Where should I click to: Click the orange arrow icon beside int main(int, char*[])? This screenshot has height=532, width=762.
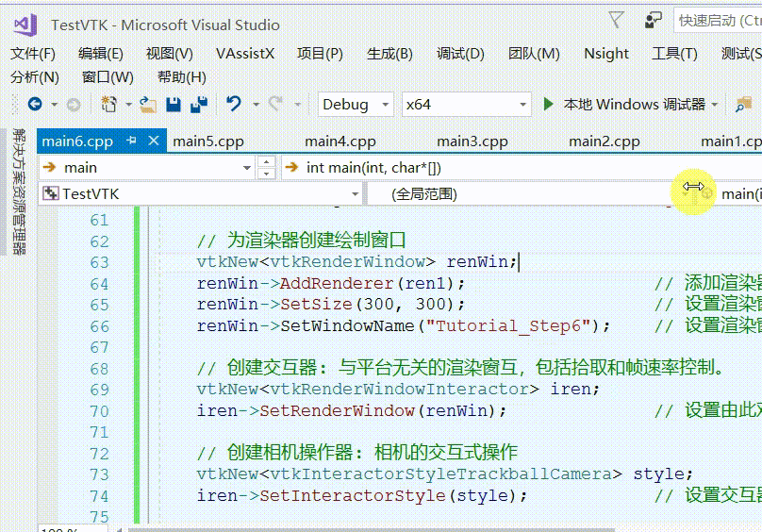tap(291, 167)
